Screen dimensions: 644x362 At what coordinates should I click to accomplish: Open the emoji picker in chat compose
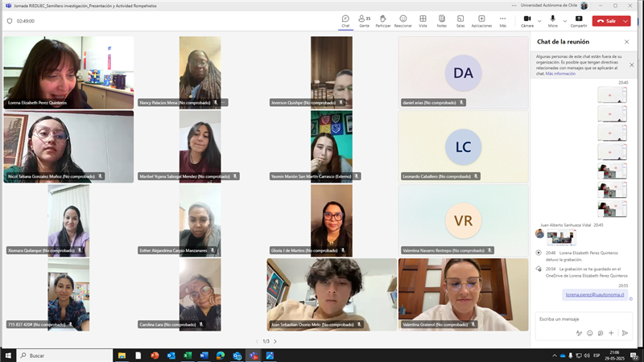(x=590, y=333)
